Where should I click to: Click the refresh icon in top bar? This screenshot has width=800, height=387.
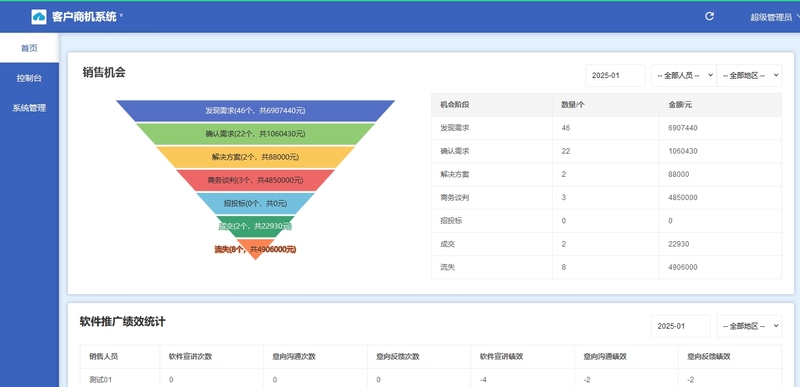point(709,16)
